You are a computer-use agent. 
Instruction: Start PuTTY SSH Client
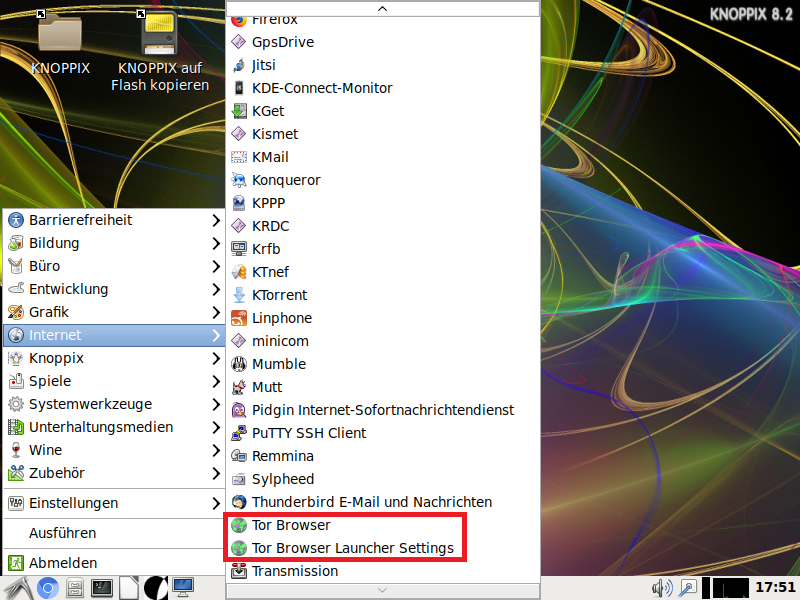[383, 433]
